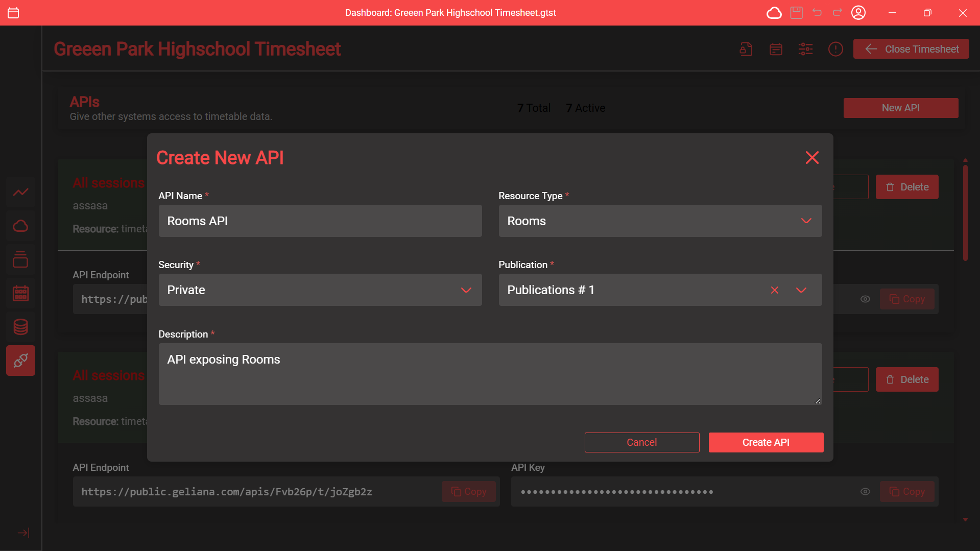Viewport: 980px width, 551px height.
Task: Select the analytics trend icon in sidebar
Action: pos(20,192)
